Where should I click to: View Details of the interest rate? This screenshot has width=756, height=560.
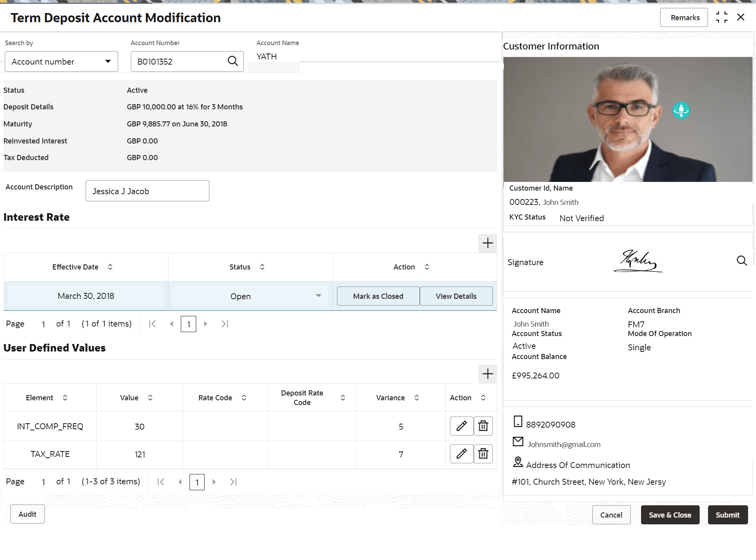456,296
